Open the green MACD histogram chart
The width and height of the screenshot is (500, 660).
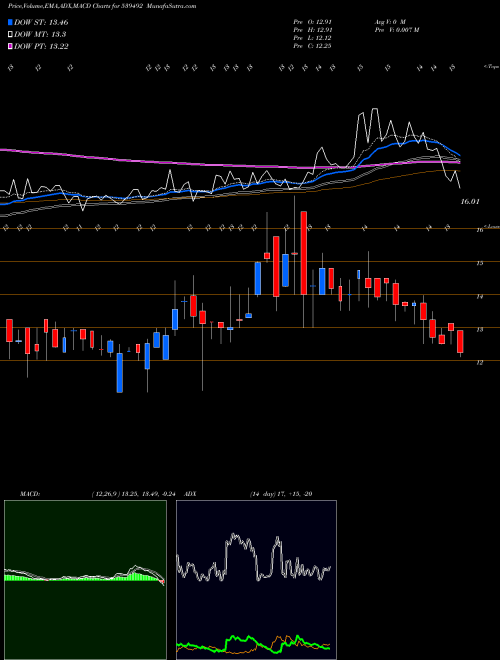(x=85, y=580)
